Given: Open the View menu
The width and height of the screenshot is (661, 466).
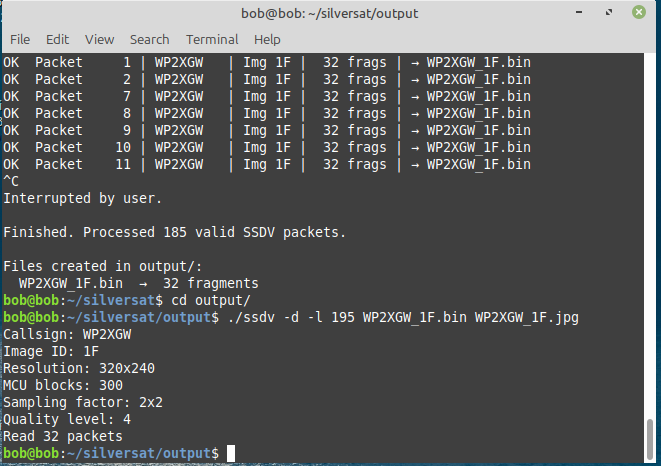Looking at the screenshot, I should (x=99, y=39).
